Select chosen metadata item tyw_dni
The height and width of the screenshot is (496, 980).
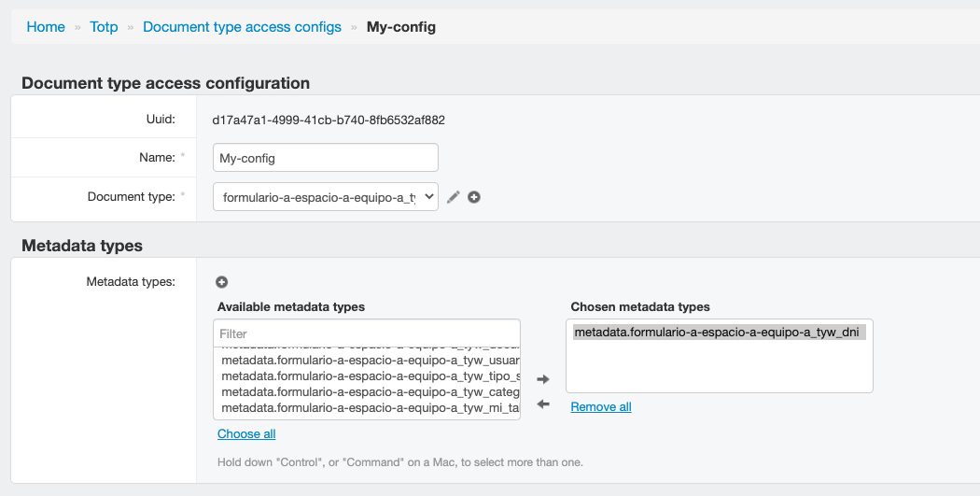pos(716,333)
